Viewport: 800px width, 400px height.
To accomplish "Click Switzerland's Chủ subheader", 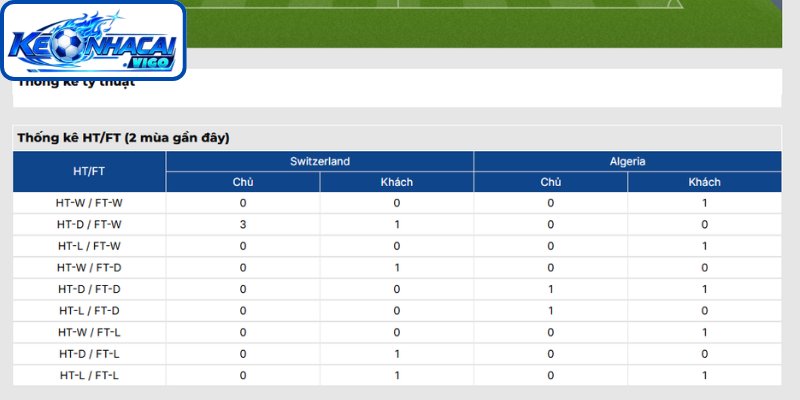I will tap(243, 182).
